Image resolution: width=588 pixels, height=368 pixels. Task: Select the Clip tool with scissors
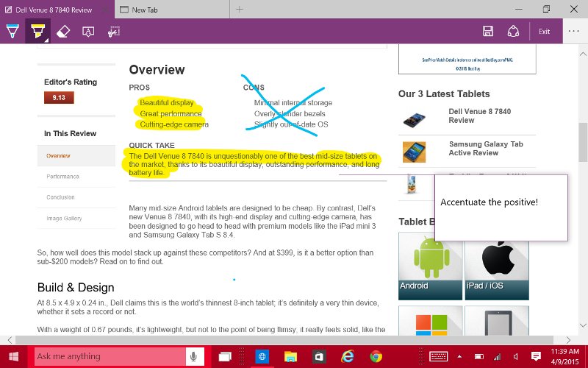tap(114, 32)
